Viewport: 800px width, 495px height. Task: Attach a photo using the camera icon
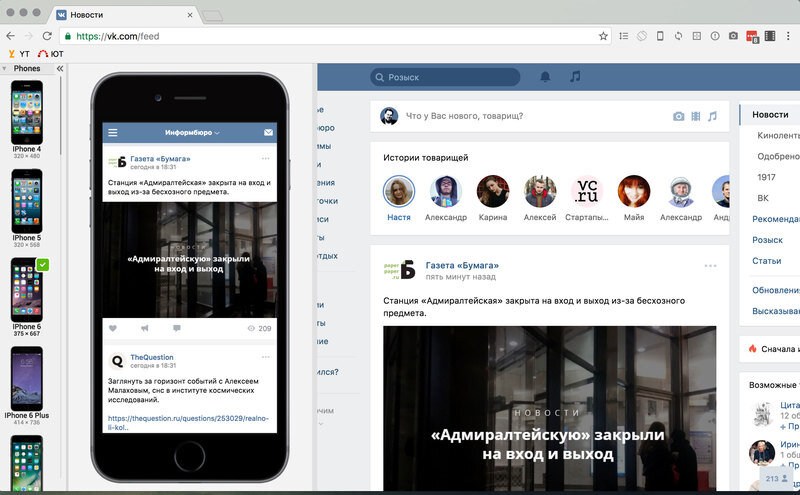[x=678, y=116]
